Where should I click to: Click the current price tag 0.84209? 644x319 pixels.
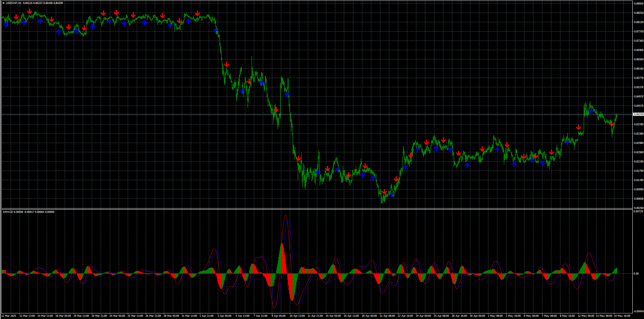(x=638, y=114)
